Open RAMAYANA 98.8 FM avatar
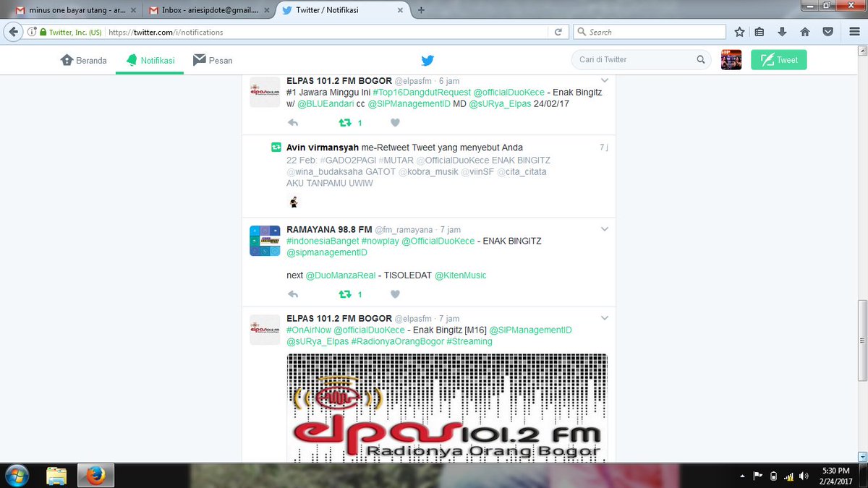The width and height of the screenshot is (868, 488). (x=265, y=240)
